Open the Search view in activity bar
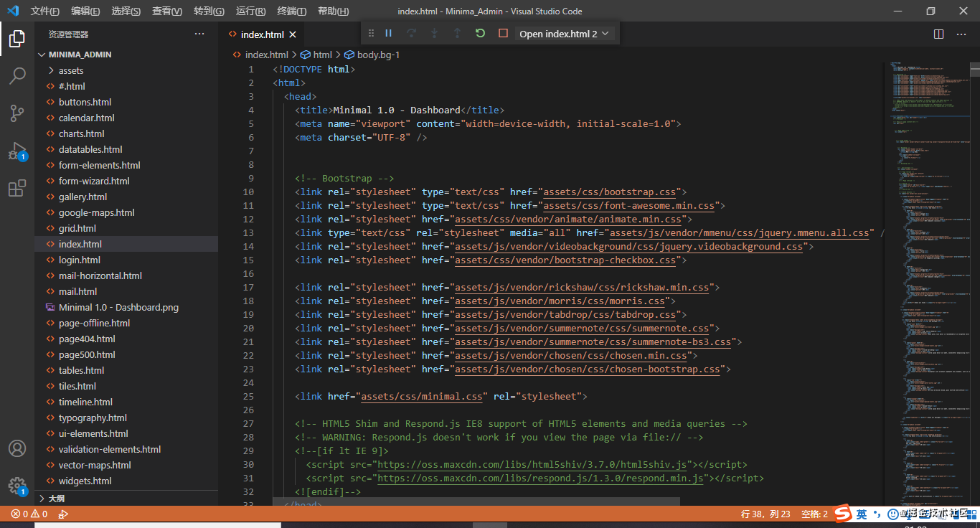The height and width of the screenshot is (528, 980). coord(17,75)
